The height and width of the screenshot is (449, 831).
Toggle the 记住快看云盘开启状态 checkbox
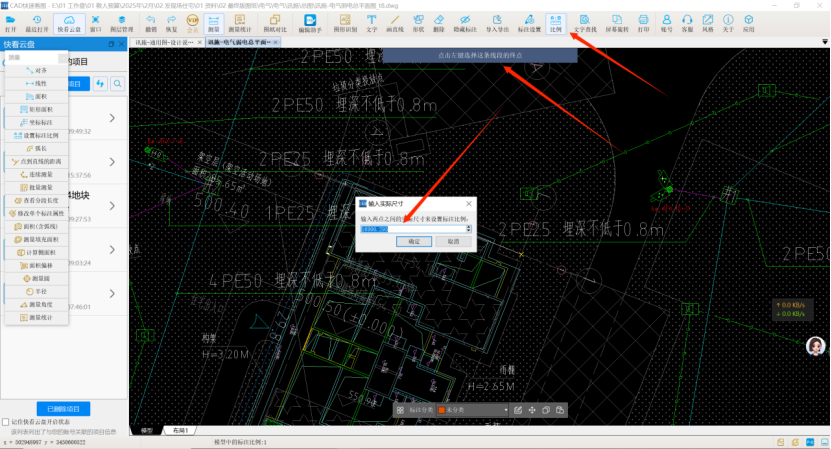pyautogui.click(x=6, y=423)
